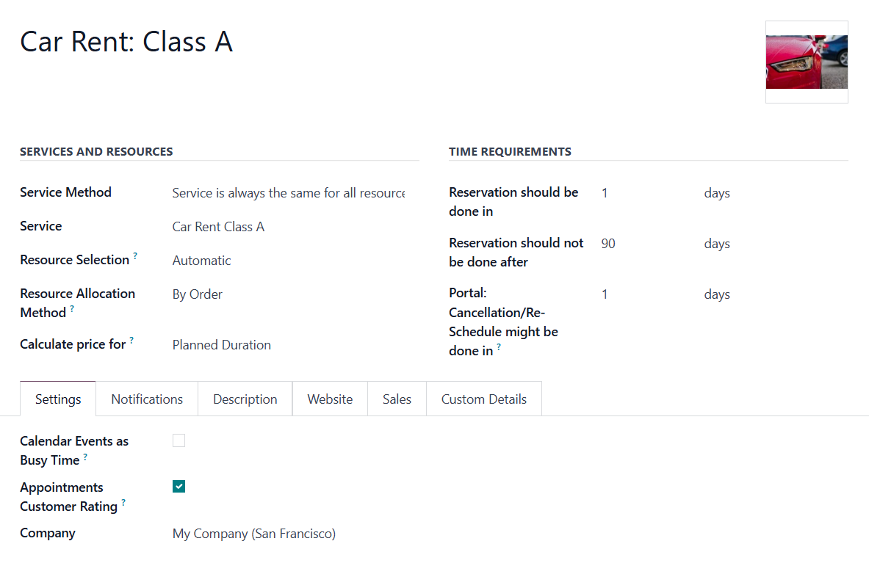Open My Company (San Francisco) company field

coord(254,534)
